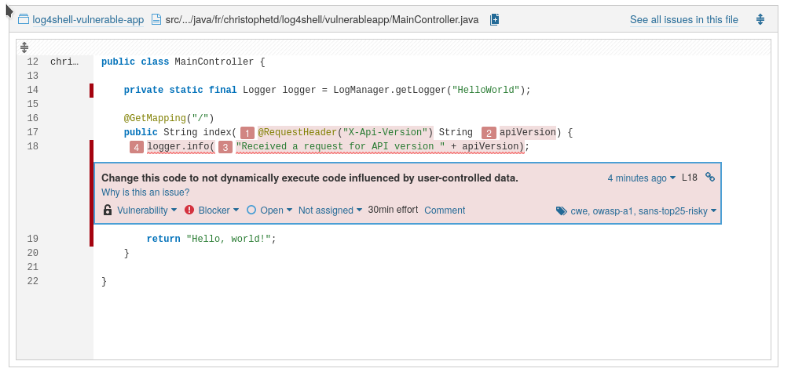Copy the issue permalink via the chain icon
This screenshot has width=785, height=370.
710,177
